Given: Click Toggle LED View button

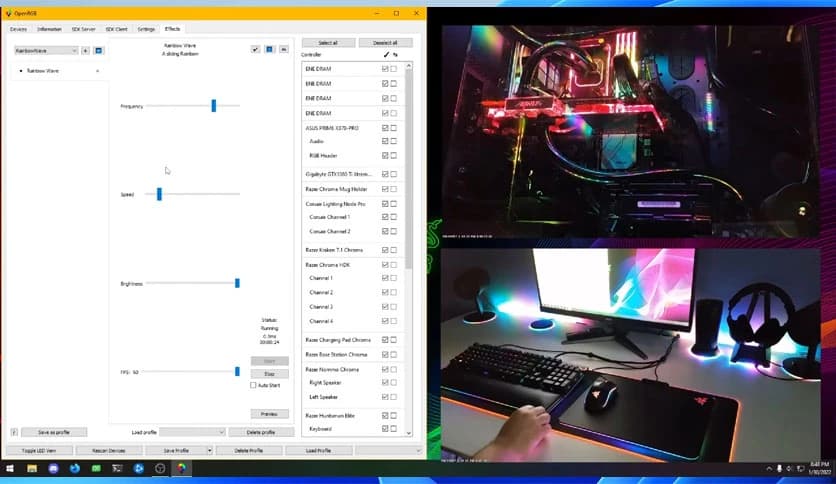Looking at the screenshot, I should click(x=39, y=451).
